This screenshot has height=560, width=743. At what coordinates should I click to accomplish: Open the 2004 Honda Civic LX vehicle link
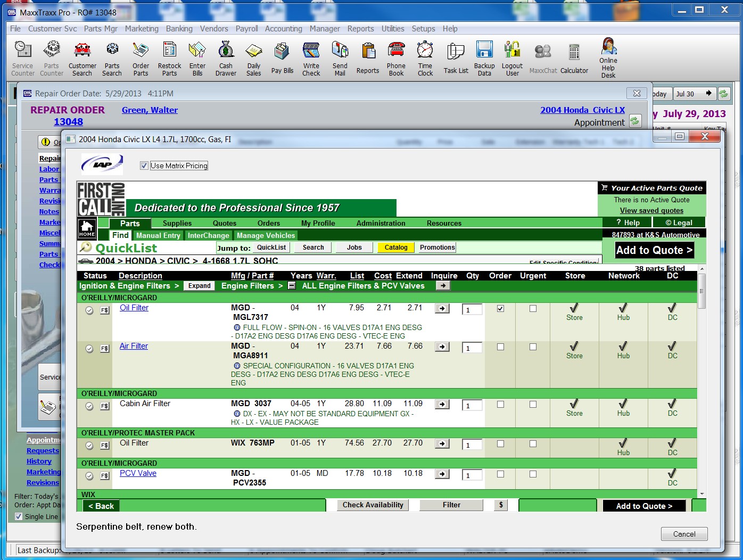click(582, 110)
